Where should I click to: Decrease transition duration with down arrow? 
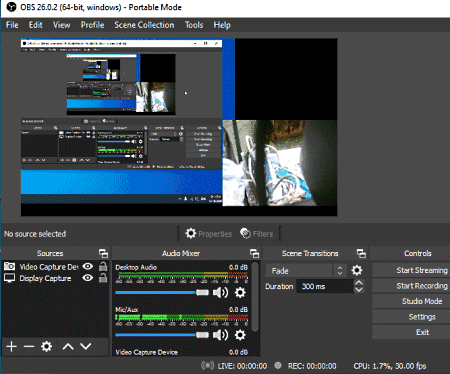point(358,290)
